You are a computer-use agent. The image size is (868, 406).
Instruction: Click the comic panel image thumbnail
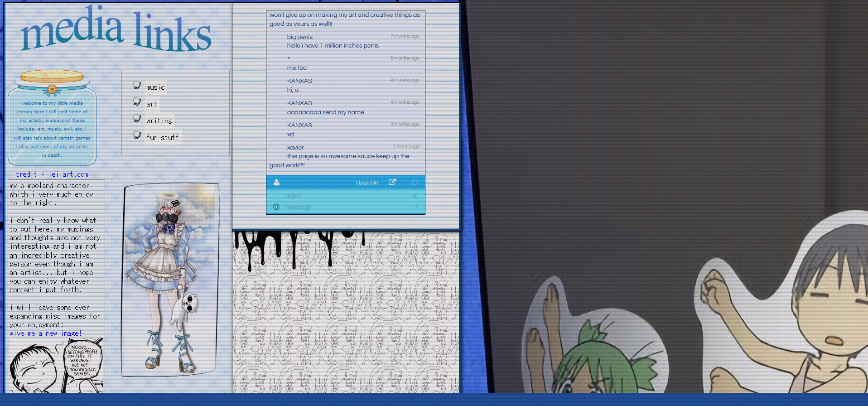(x=57, y=365)
